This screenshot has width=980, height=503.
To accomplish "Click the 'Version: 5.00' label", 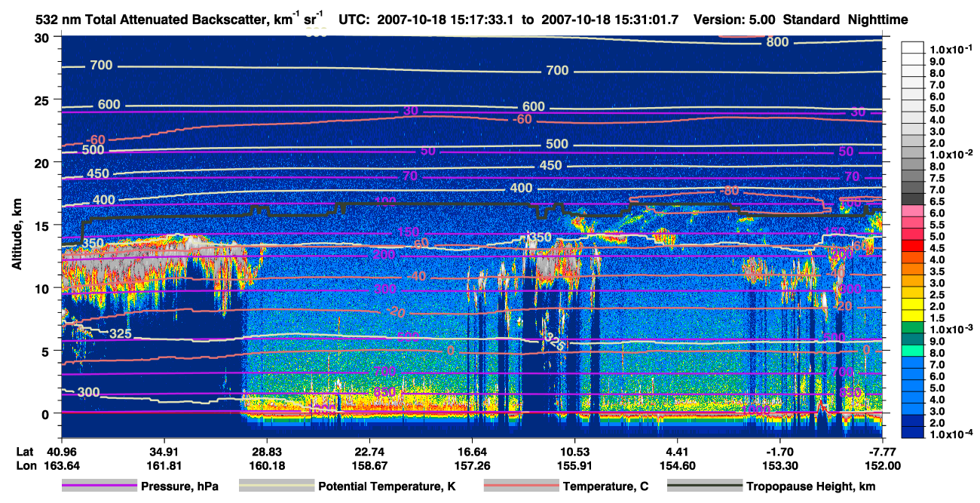I will pyautogui.click(x=734, y=20).
